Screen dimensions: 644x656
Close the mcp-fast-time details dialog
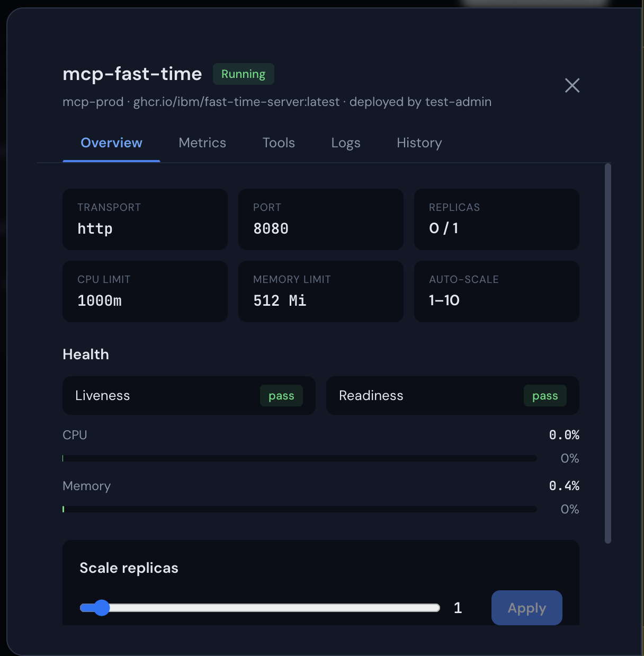coord(572,85)
